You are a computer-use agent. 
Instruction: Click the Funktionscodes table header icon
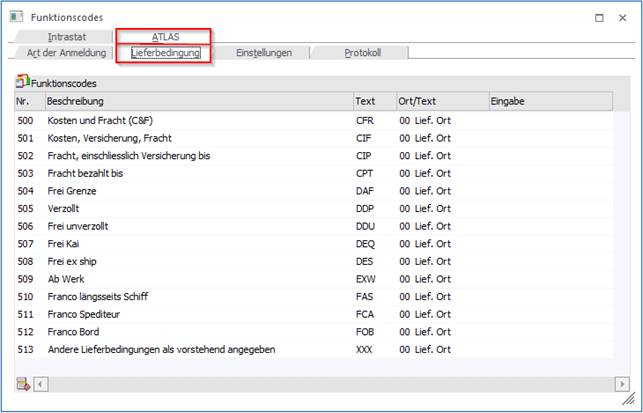[22, 82]
